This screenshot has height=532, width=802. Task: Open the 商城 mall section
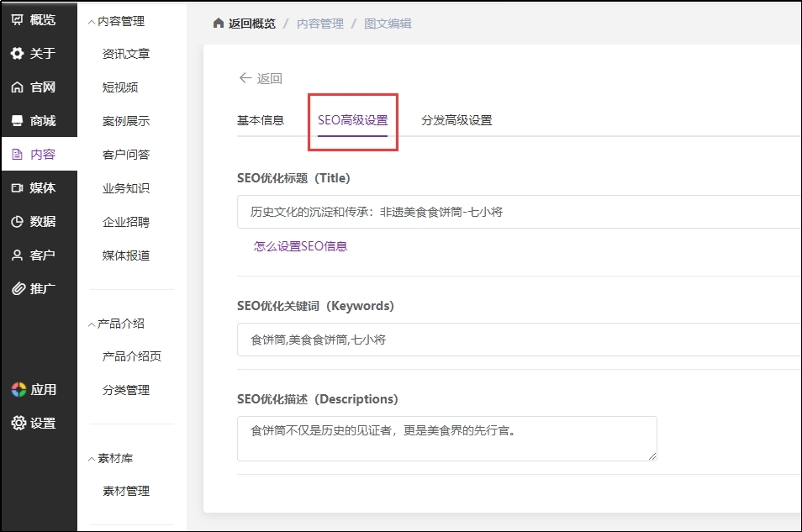[x=34, y=120]
